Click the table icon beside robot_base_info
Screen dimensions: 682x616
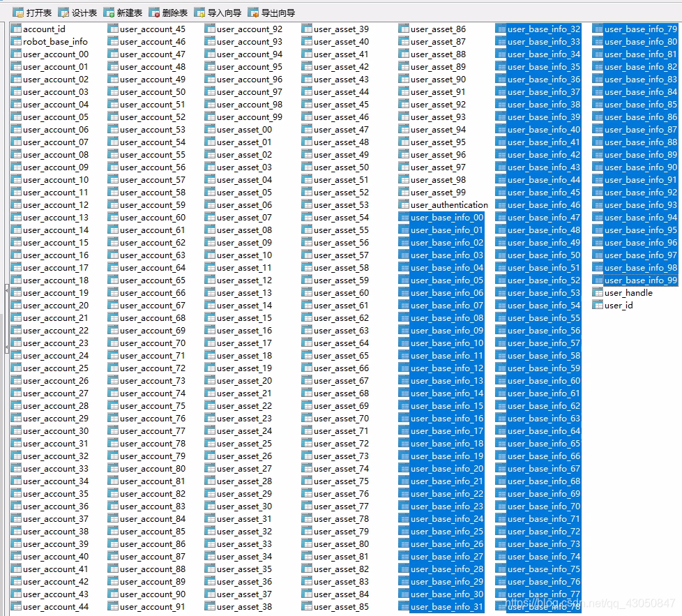coord(16,42)
